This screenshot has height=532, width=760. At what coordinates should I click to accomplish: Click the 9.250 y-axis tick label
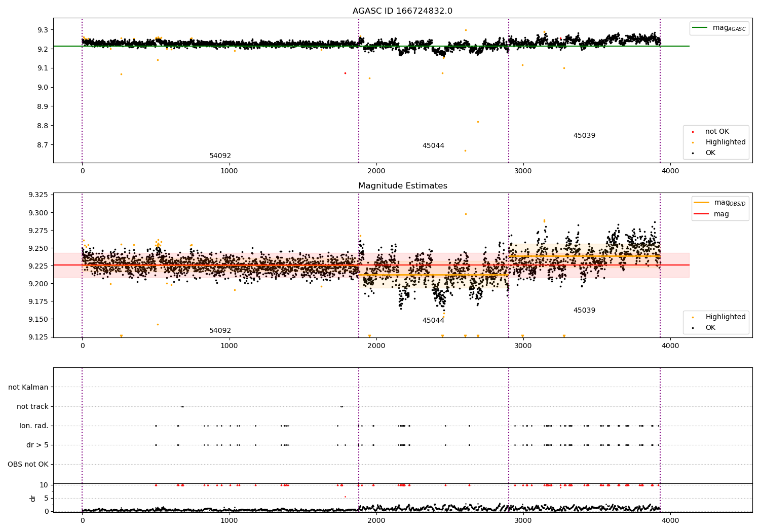point(39,248)
